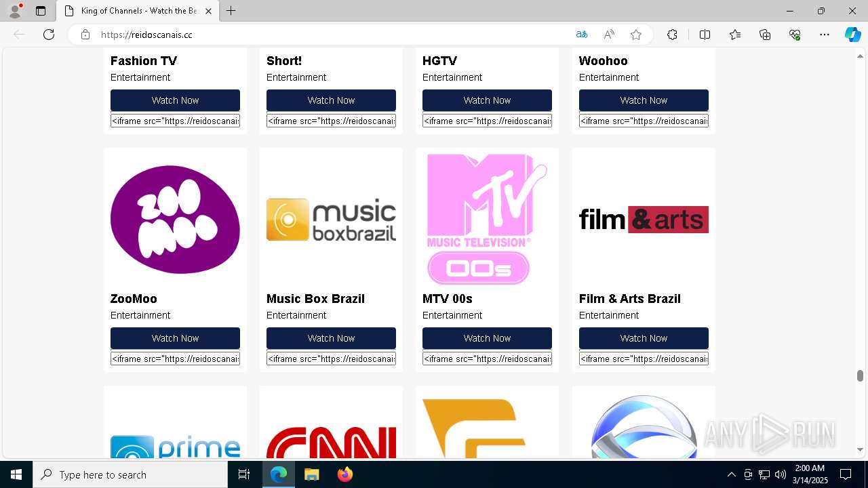
Task: Watch Now for Short! channel
Action: tap(331, 100)
